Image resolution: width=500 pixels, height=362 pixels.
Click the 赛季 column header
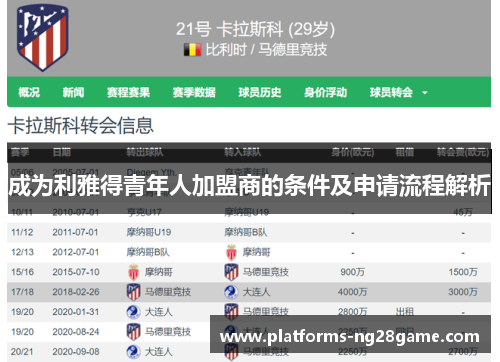pyautogui.click(x=20, y=152)
